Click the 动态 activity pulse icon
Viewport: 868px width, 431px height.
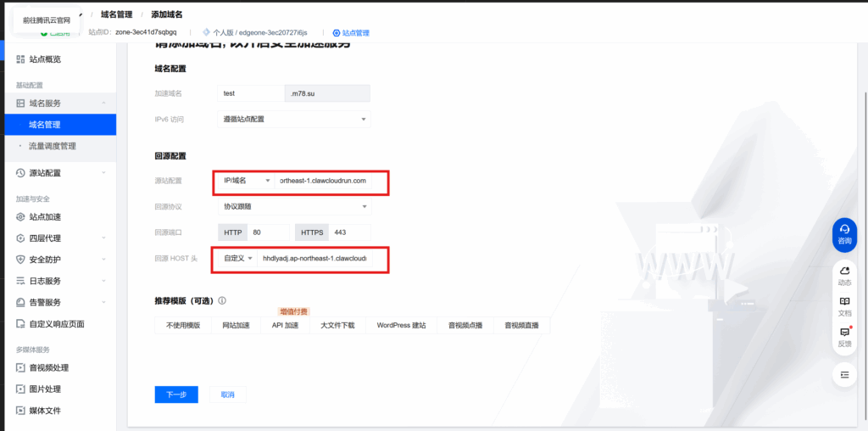pos(844,274)
